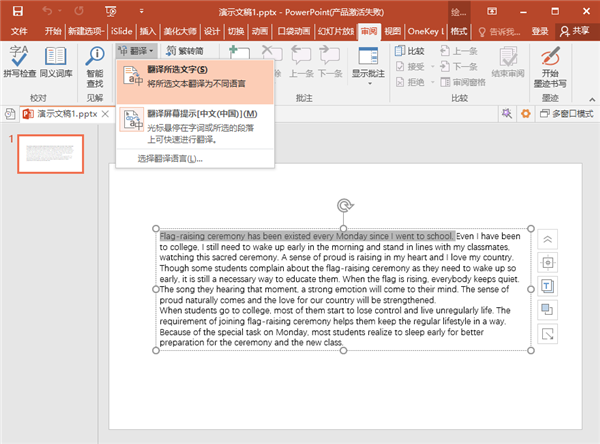Viewport: 600px width, 444px height.
Task: Click text box T icon on side toolbar
Action: pos(548,286)
